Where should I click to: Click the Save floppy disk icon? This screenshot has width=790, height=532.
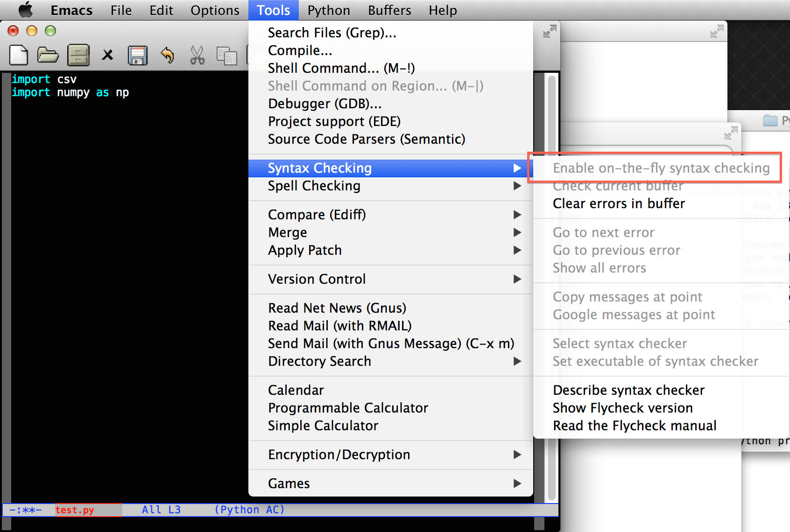pyautogui.click(x=138, y=55)
